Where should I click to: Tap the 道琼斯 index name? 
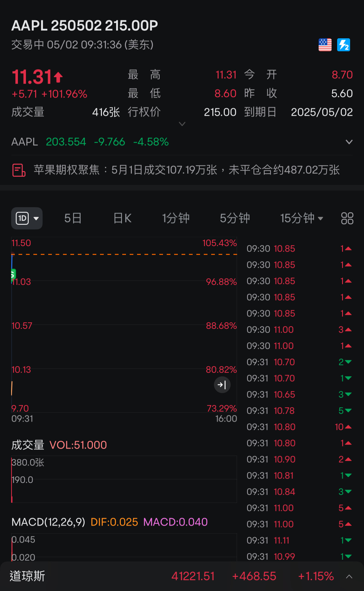point(27,576)
